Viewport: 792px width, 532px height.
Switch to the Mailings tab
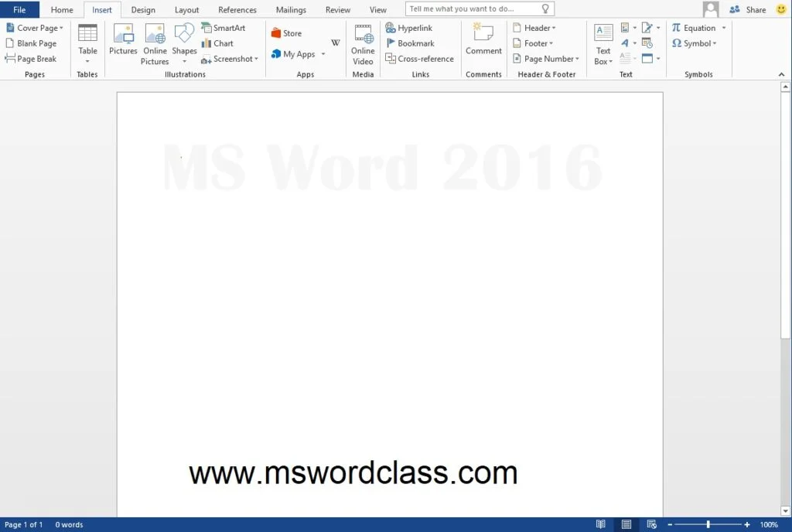point(291,9)
